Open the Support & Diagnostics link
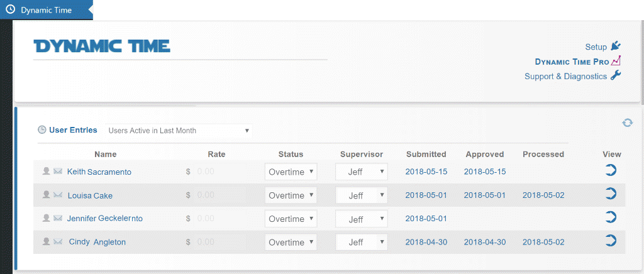The image size is (644, 274). tap(565, 76)
